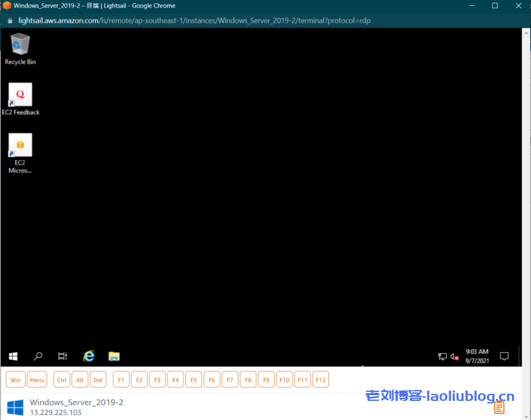The width and height of the screenshot is (531, 420).
Task: Click the orange clipboard icon
Action: (x=499, y=407)
